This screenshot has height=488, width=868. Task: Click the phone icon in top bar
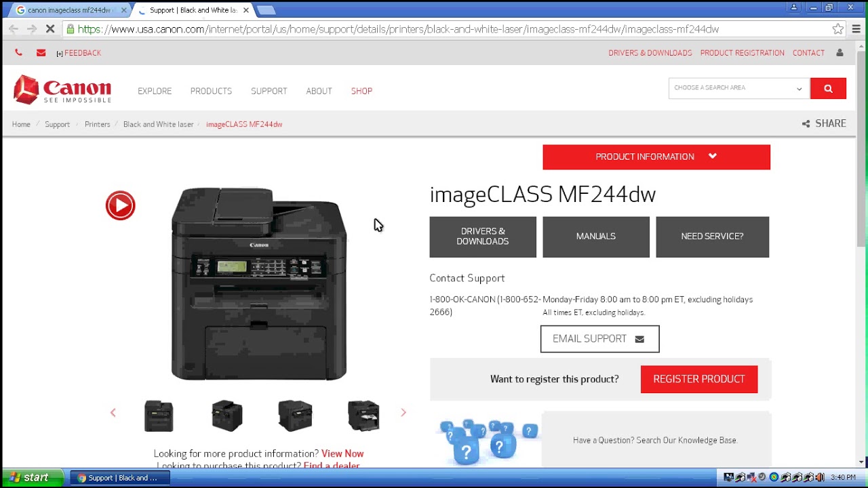[18, 53]
